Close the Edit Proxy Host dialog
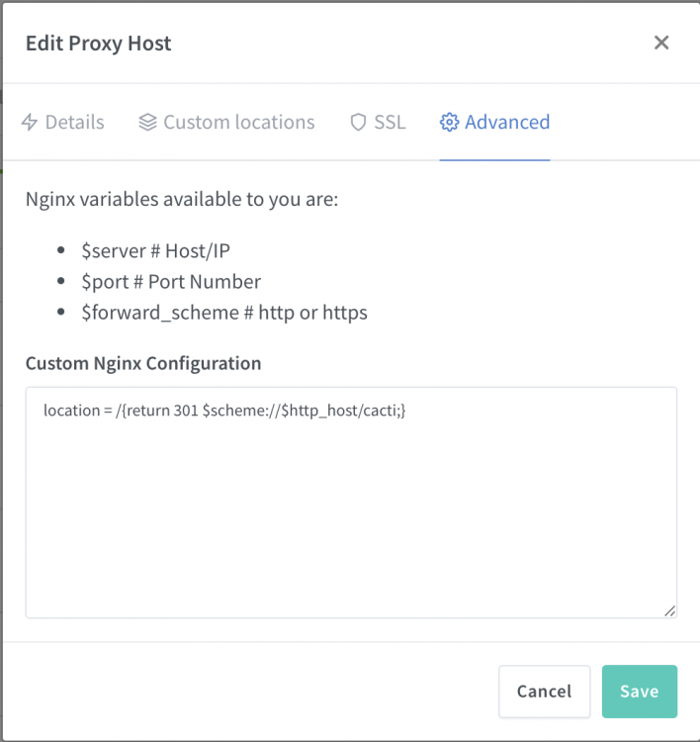Viewport: 700px width, 742px height. (661, 43)
